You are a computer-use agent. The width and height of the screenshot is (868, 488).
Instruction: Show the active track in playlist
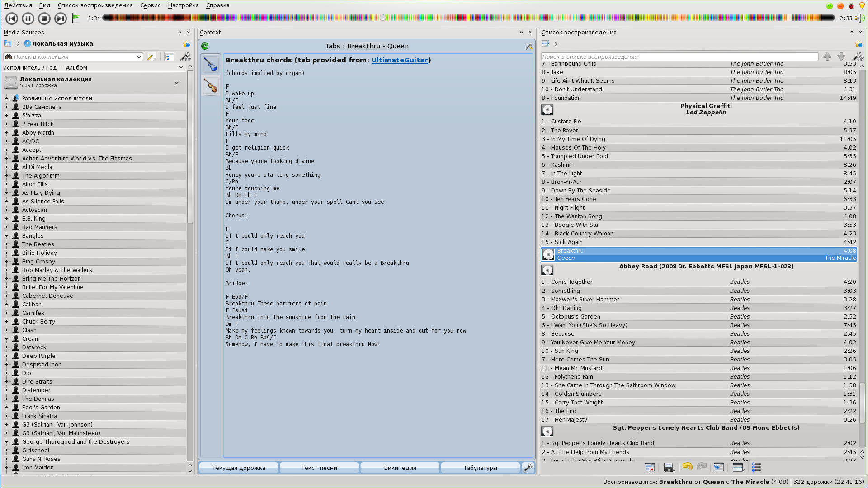pos(718,467)
